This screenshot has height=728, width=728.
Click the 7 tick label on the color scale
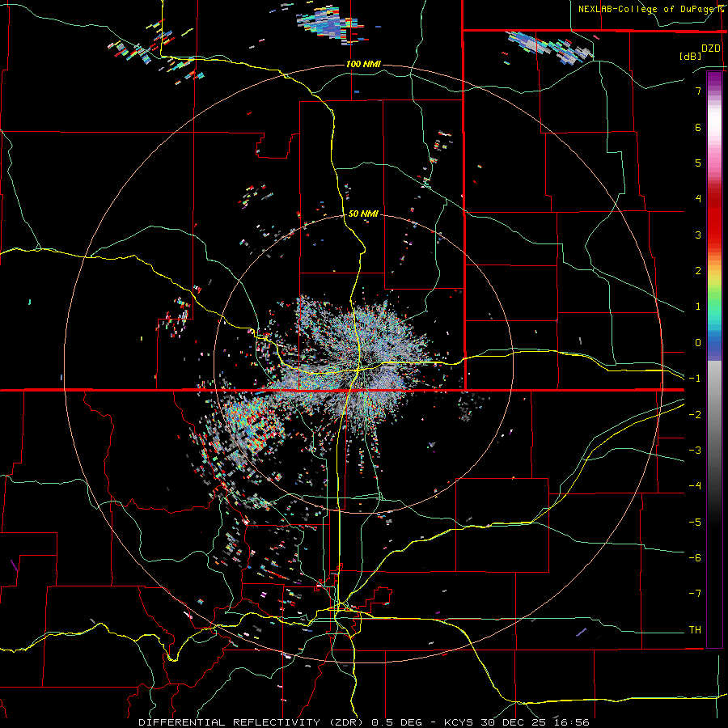698,91
